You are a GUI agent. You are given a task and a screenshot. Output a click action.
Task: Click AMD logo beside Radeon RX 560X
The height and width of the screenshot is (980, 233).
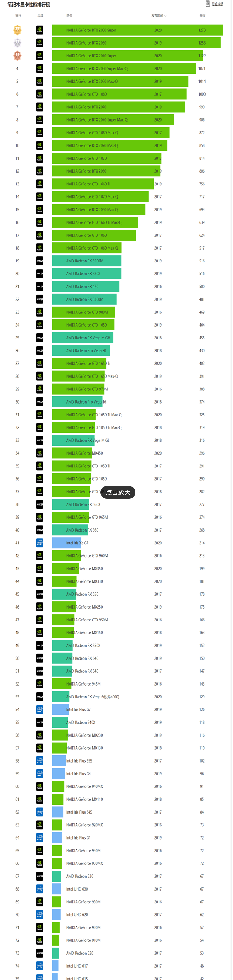(x=40, y=504)
